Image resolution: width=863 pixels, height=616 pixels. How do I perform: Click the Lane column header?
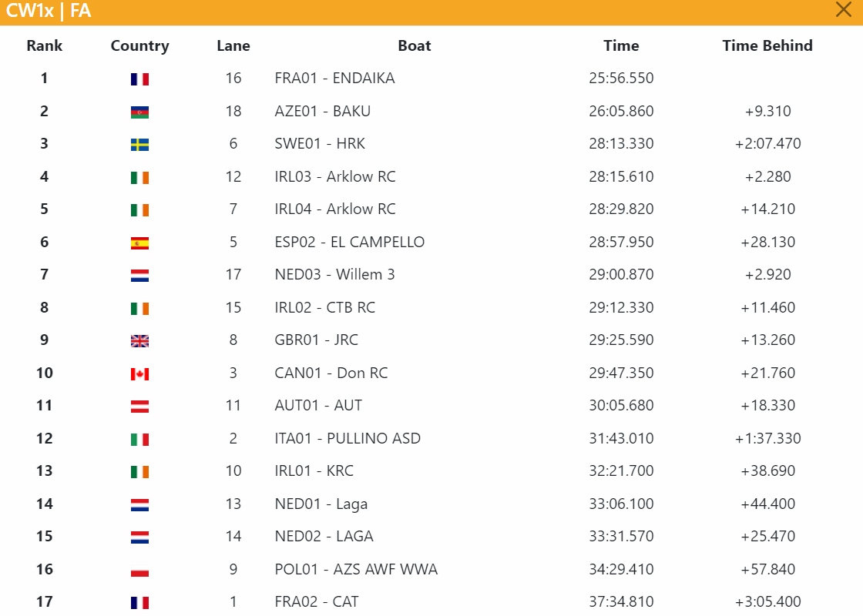[233, 45]
